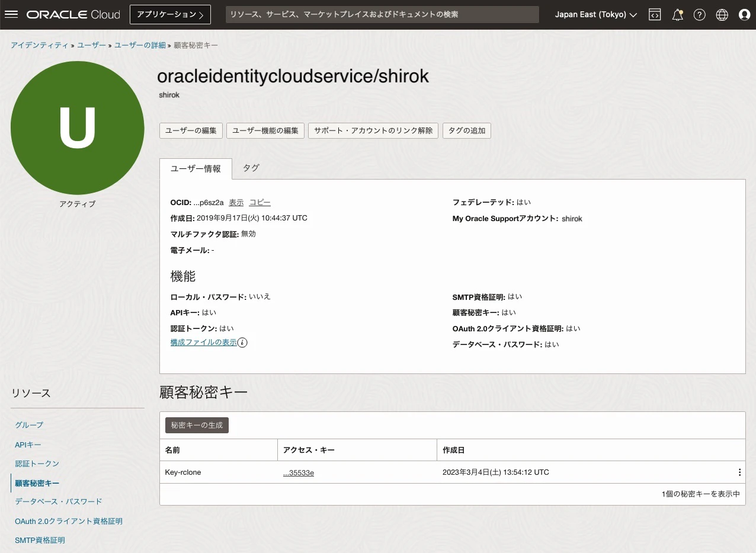
Task: Click the ユーザーの編集 button
Action: [x=190, y=130]
